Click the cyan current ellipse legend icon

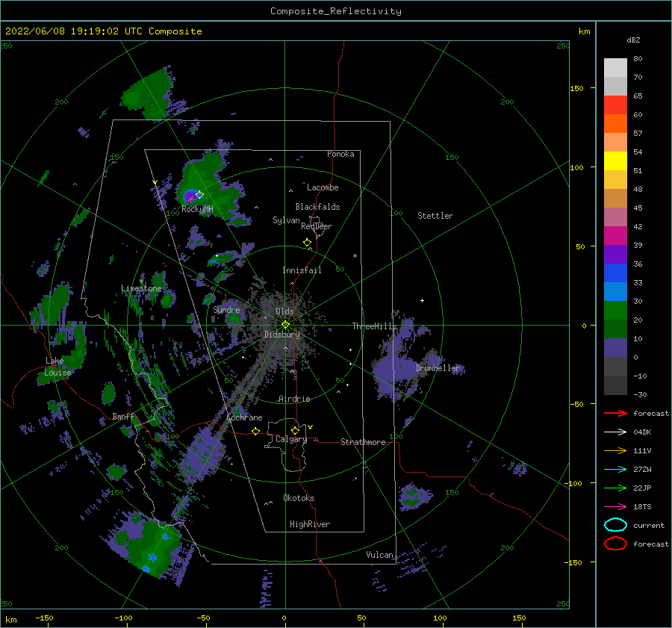(615, 525)
